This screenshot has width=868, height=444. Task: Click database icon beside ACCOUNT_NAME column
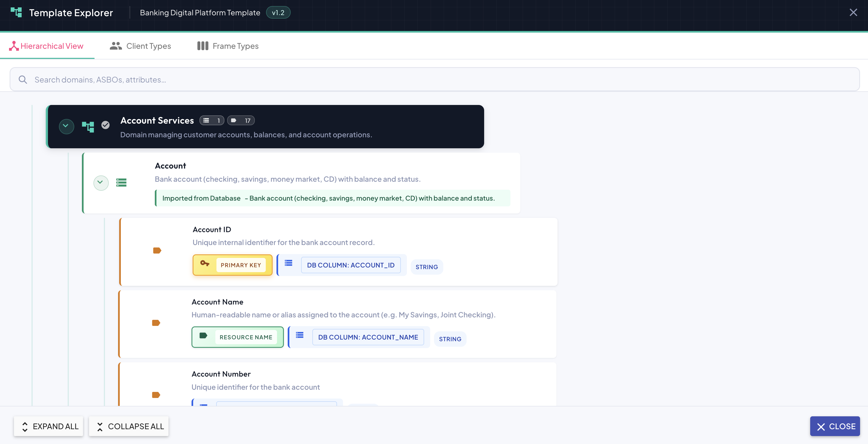click(299, 335)
